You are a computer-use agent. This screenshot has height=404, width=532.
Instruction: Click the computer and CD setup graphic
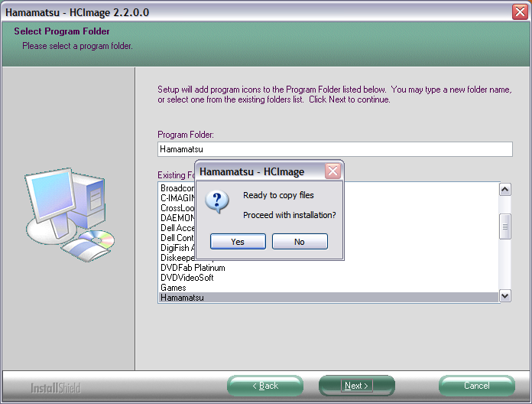tap(67, 215)
